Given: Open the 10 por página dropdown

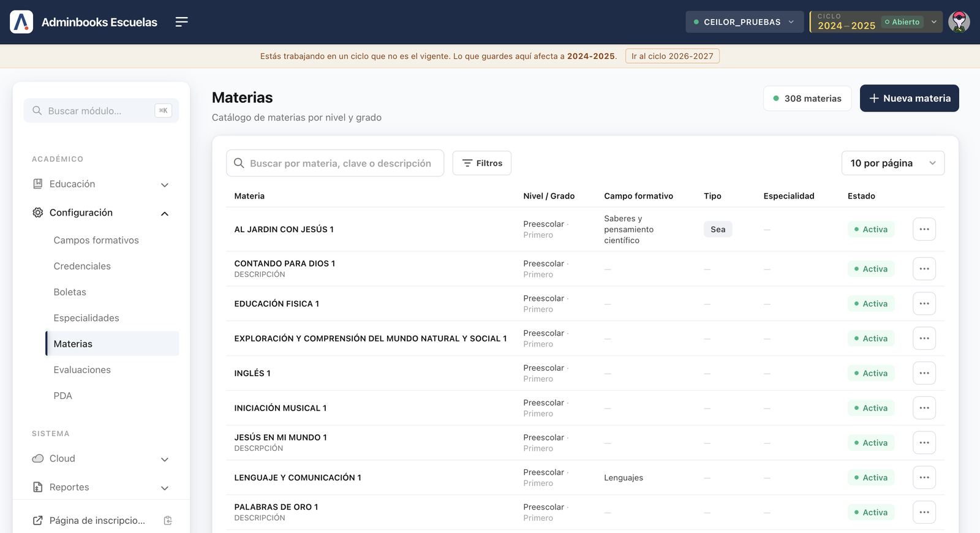Looking at the screenshot, I should tap(893, 163).
